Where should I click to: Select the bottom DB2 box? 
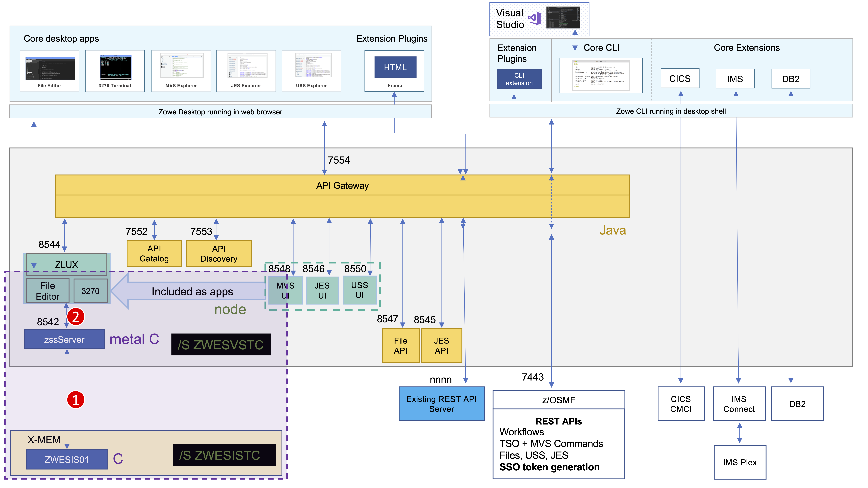[x=797, y=404]
